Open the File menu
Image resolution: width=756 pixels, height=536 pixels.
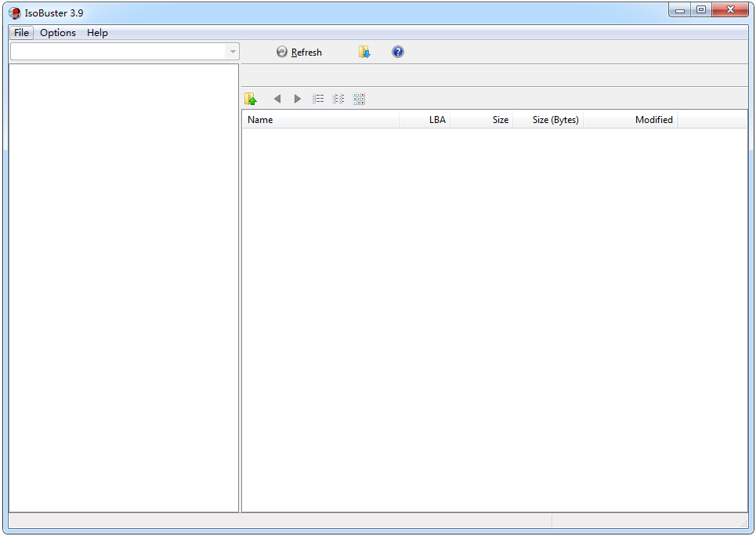click(x=21, y=33)
